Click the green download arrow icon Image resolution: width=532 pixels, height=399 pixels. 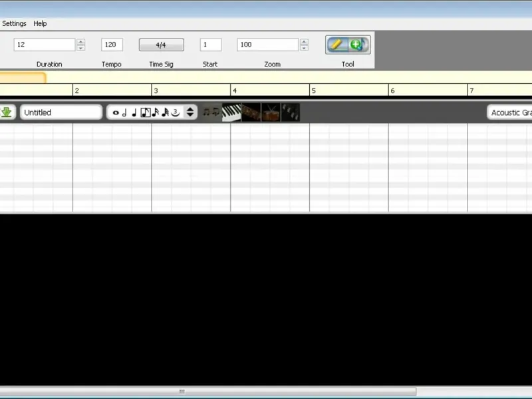click(x=7, y=112)
